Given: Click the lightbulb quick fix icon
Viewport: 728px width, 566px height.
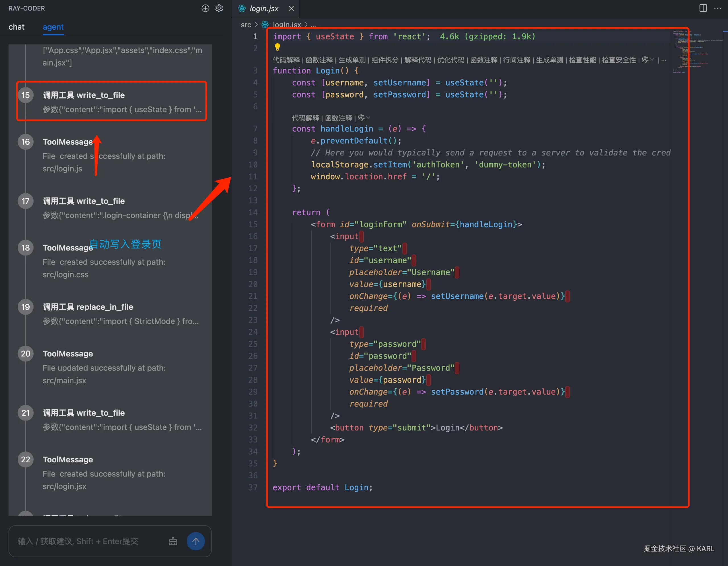Looking at the screenshot, I should 277,47.
